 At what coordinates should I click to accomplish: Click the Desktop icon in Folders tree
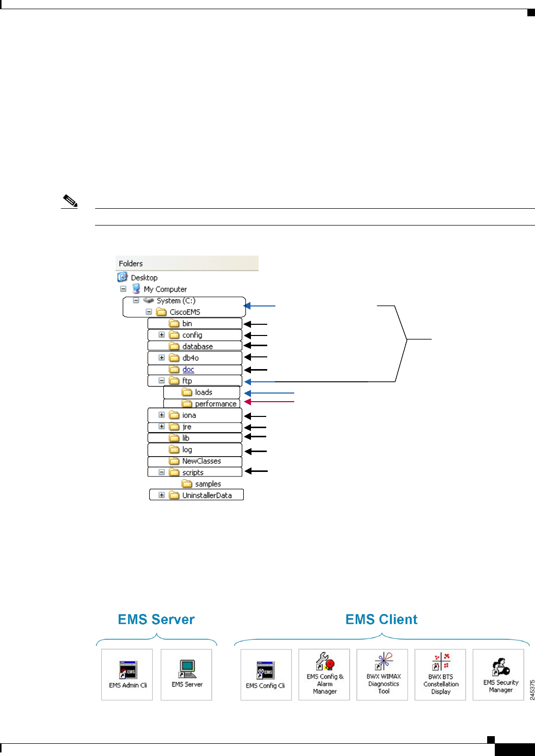122,277
